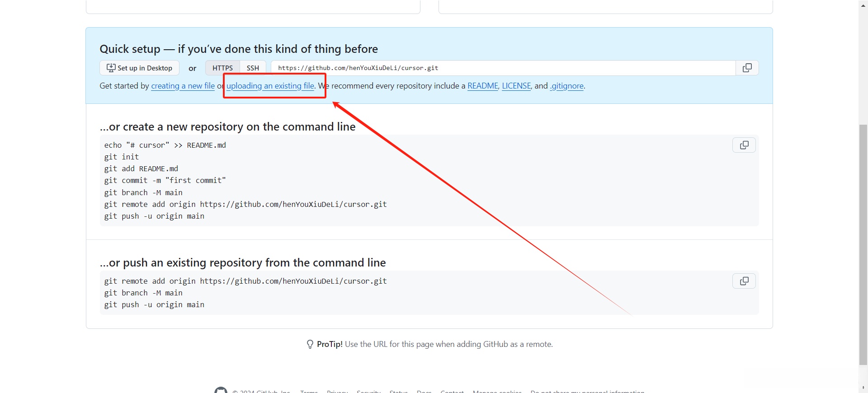Click the page's vertical scrollbar thumb
This screenshot has height=393, width=868.
(863, 244)
